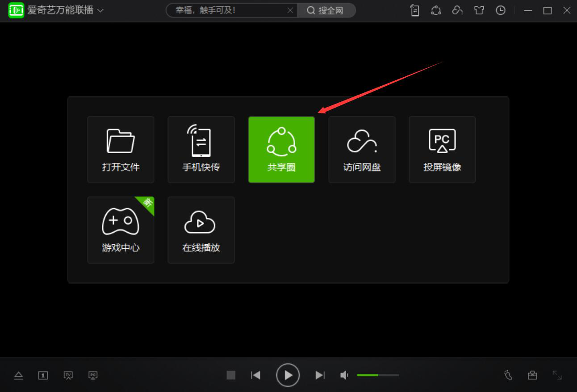Open the 访问网盘 tile
This screenshot has height=392, width=577.
pyautogui.click(x=362, y=150)
